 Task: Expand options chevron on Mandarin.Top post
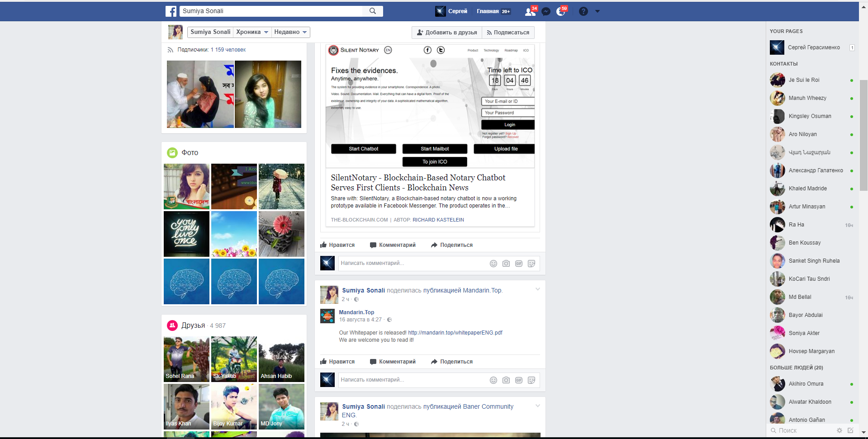pyautogui.click(x=538, y=289)
